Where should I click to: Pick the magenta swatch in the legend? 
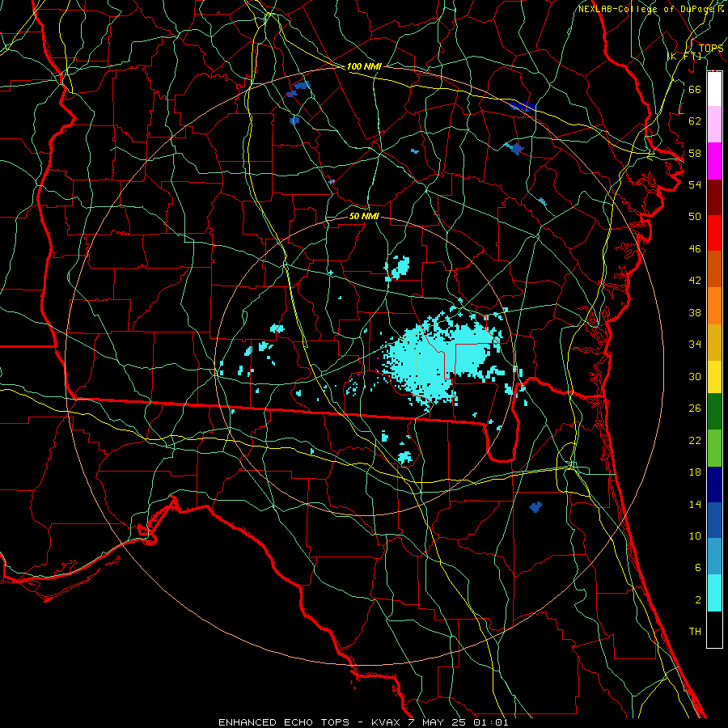(714, 161)
